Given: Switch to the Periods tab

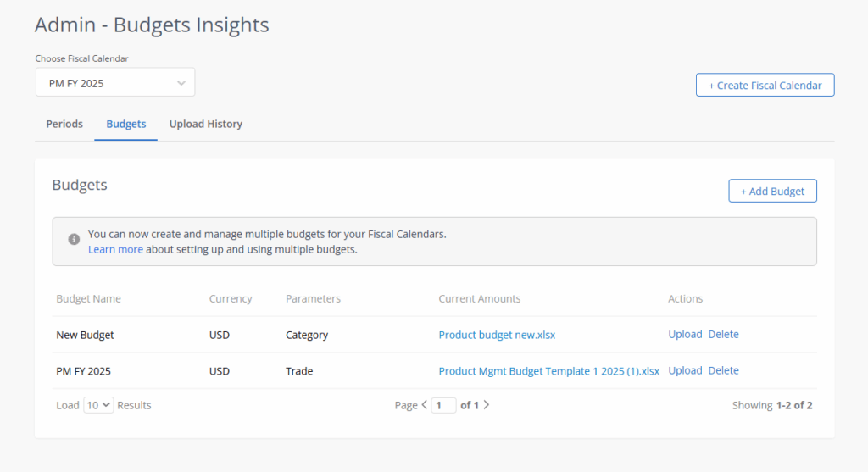Looking at the screenshot, I should point(64,124).
